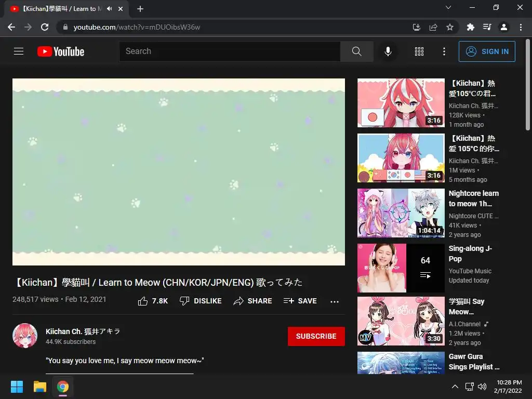Open 学猫叫 Say Meow thumbnail by A.I.Channel
This screenshot has height=399, width=532.
401,321
